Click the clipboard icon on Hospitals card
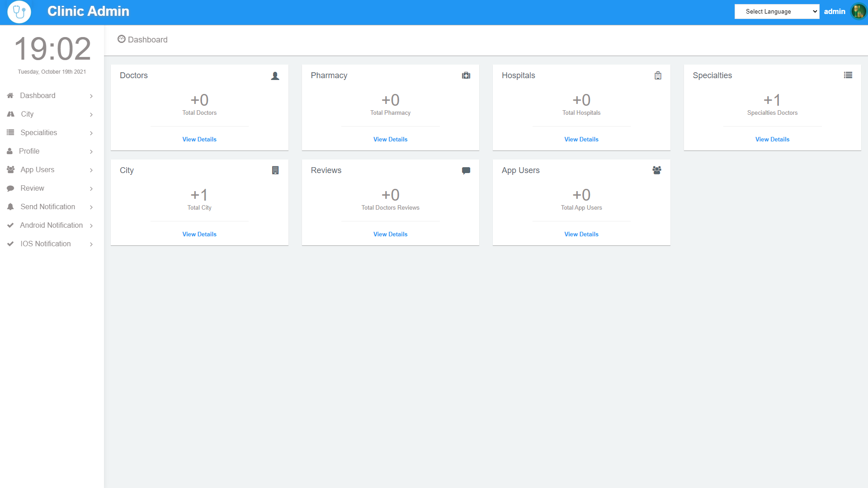Viewport: 868px width, 488px height. (x=658, y=75)
